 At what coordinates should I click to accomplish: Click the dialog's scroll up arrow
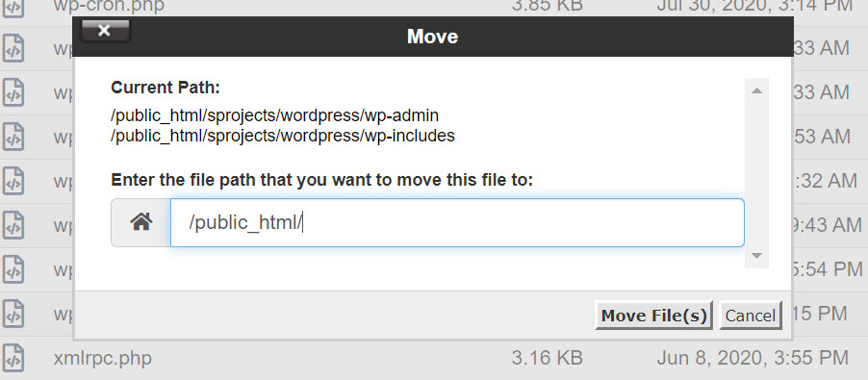756,90
